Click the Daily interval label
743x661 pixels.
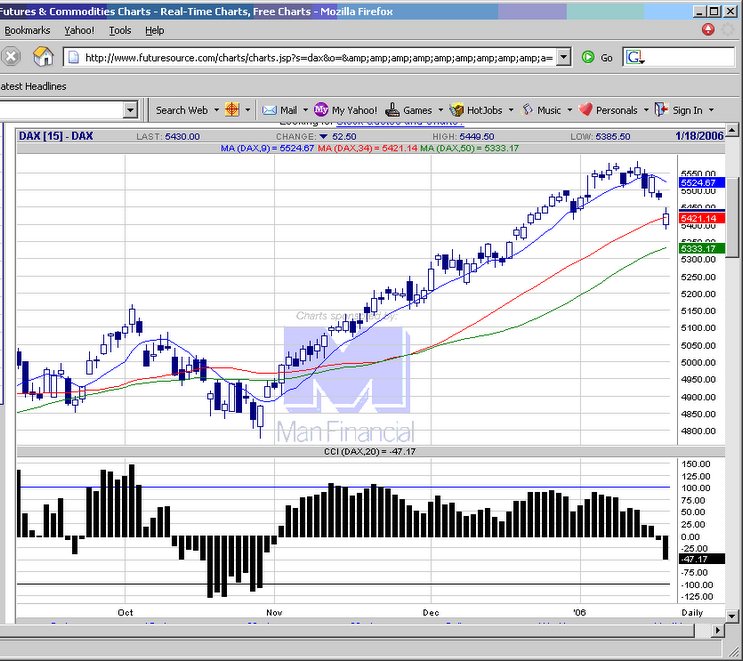point(692,613)
